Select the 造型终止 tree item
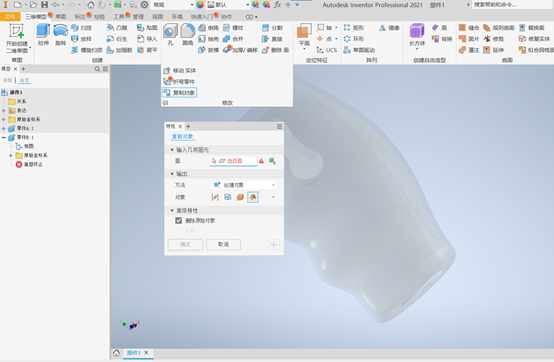The width and height of the screenshot is (554, 362). [29, 164]
